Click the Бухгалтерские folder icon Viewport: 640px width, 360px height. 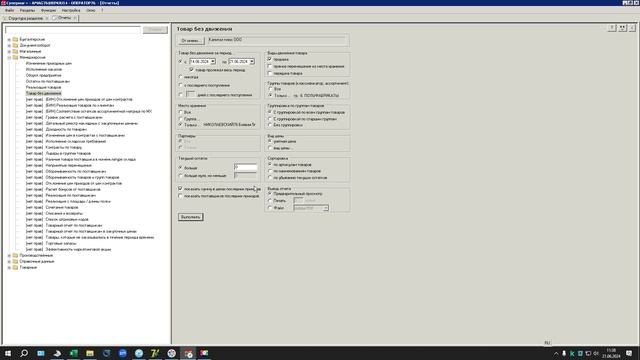point(16,40)
